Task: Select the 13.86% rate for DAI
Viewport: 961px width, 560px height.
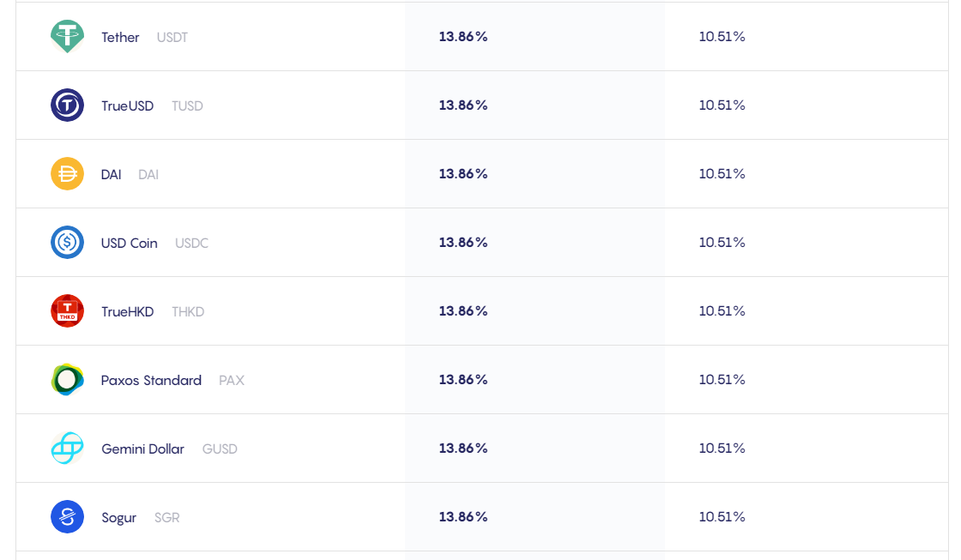Action: coord(463,174)
